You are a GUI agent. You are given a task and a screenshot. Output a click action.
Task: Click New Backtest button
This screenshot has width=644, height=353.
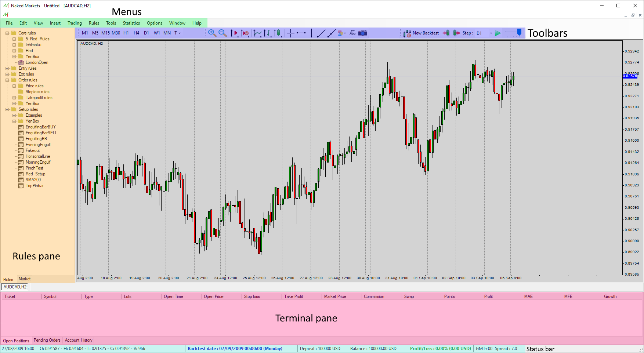point(421,33)
